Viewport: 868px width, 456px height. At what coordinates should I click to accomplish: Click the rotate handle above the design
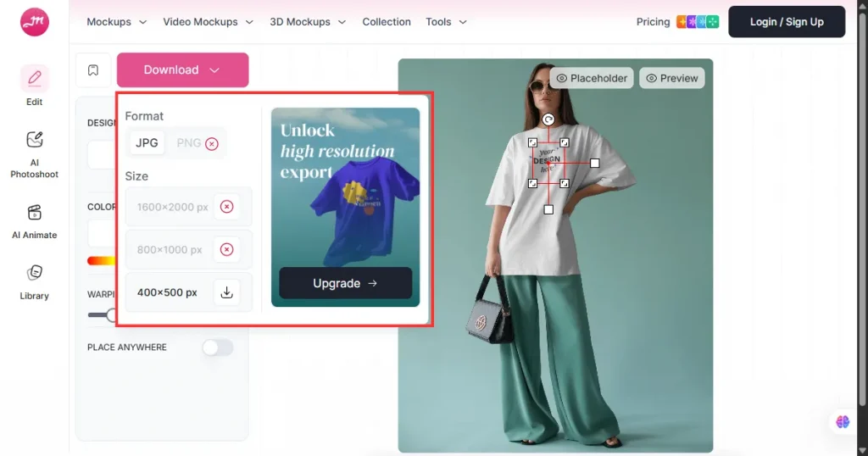(548, 120)
